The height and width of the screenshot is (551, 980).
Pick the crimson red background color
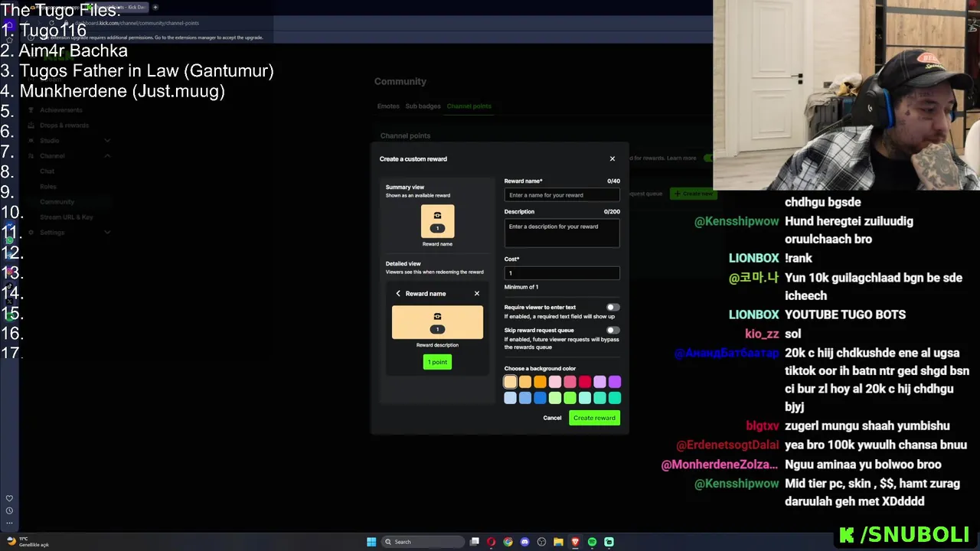585,382
